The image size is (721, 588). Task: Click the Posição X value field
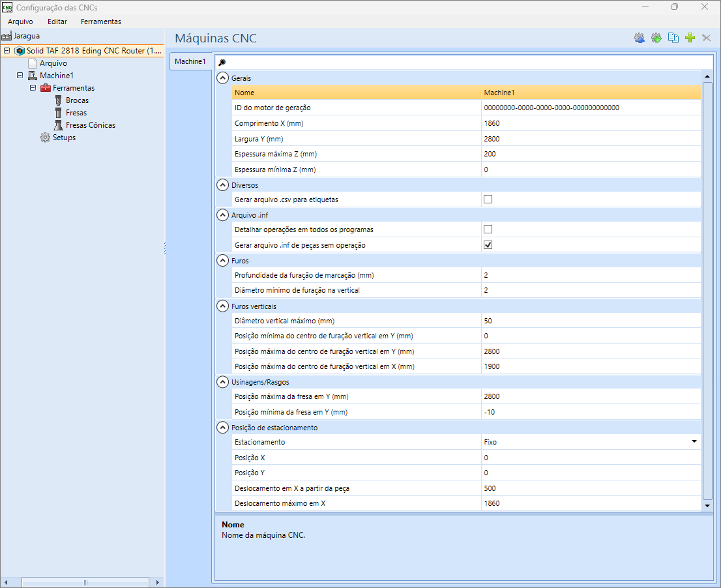tap(591, 458)
